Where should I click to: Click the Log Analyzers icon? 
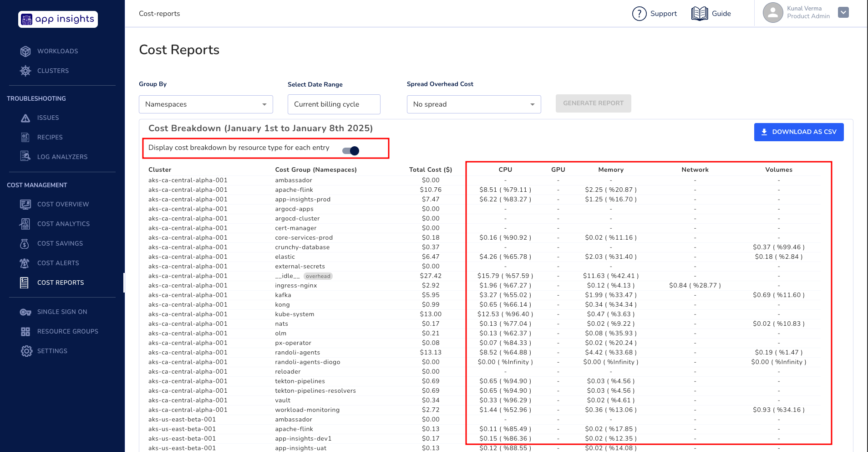(25, 157)
